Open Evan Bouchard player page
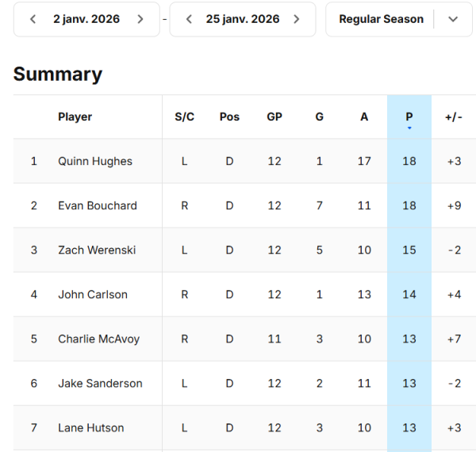476x452 pixels. [98, 205]
